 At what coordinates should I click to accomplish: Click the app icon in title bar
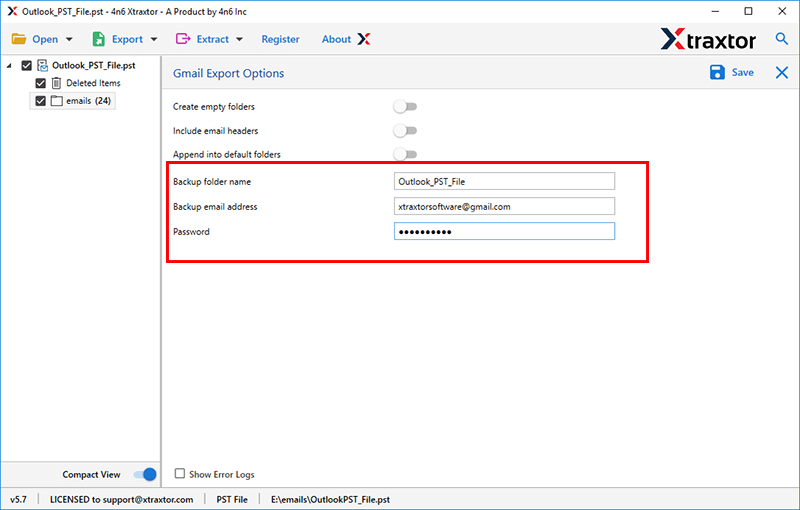[12, 11]
